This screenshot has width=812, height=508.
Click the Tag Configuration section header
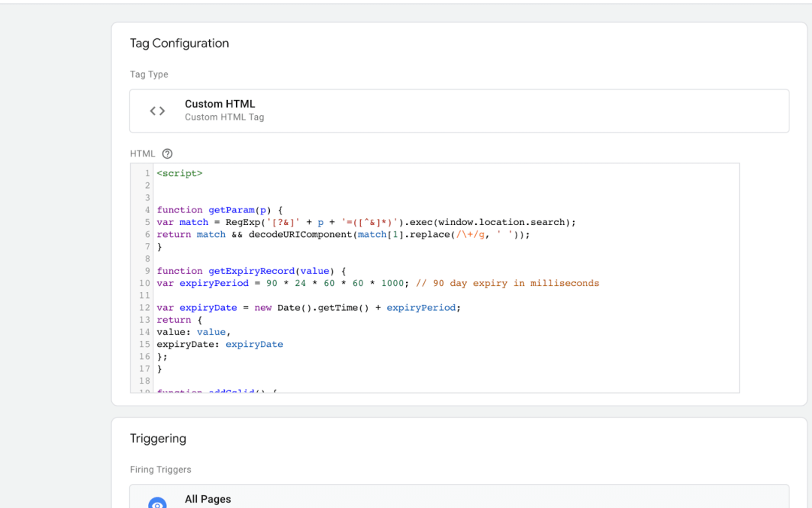[179, 43]
